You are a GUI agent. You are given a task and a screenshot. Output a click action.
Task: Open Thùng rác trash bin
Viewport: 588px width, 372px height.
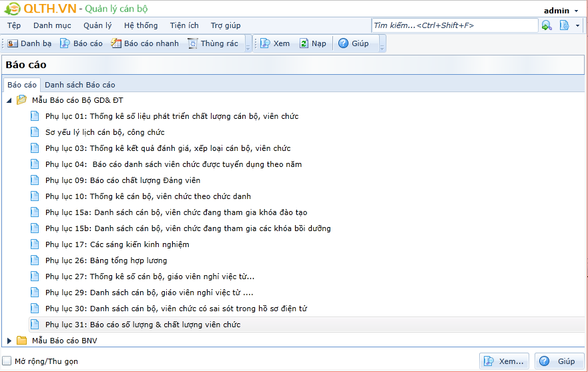213,43
